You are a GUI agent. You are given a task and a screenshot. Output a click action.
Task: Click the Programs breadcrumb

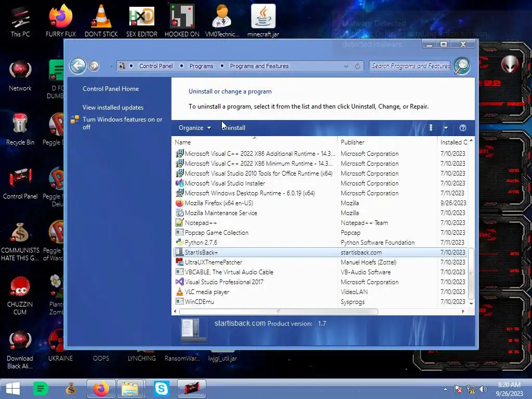(x=201, y=66)
